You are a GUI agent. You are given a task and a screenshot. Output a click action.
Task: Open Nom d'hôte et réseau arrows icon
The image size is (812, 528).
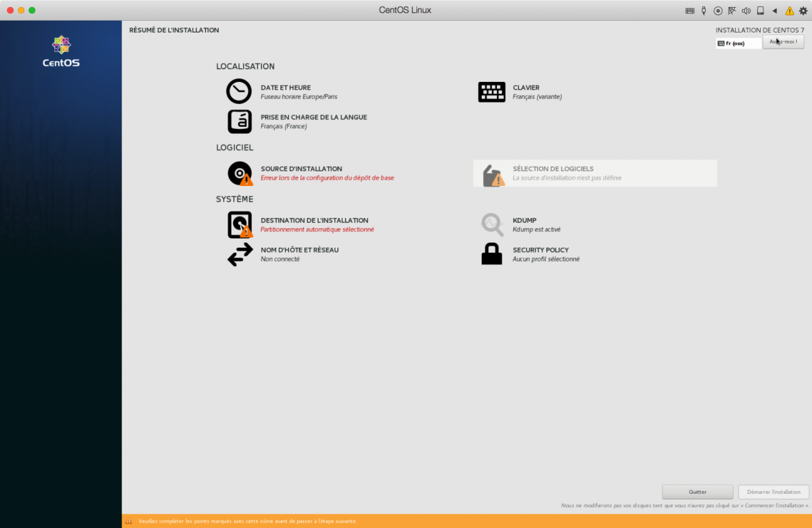coord(240,254)
